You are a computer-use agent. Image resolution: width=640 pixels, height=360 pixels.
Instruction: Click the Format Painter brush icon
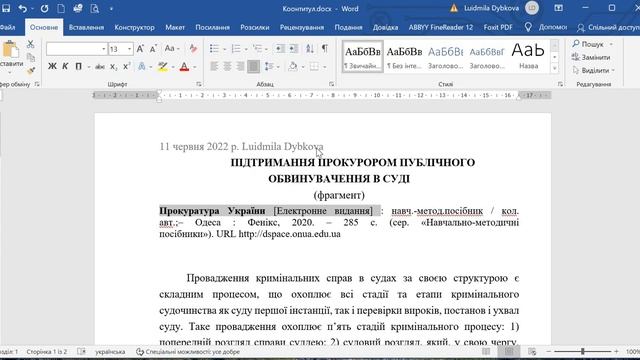click(x=30, y=71)
